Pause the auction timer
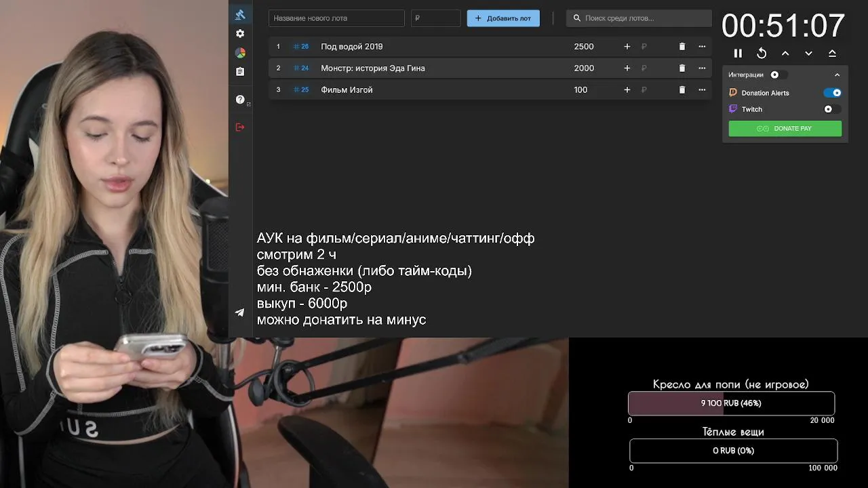The height and width of the screenshot is (488, 868). [x=738, y=54]
